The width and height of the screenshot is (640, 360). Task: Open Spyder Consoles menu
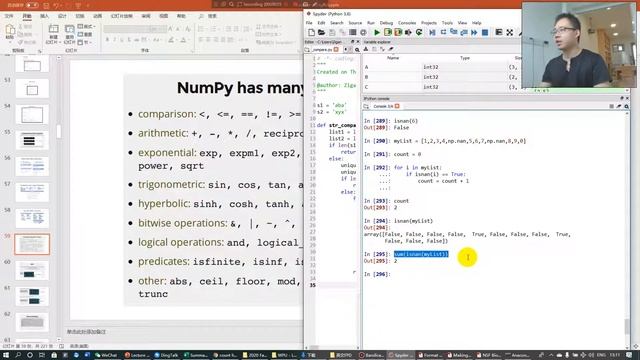(407, 23)
